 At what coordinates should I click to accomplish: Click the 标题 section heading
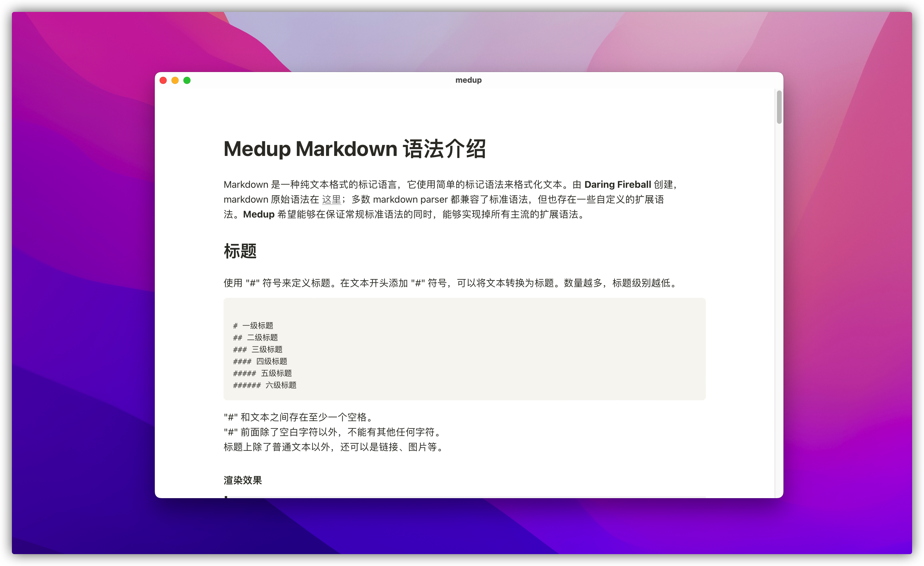tap(240, 251)
